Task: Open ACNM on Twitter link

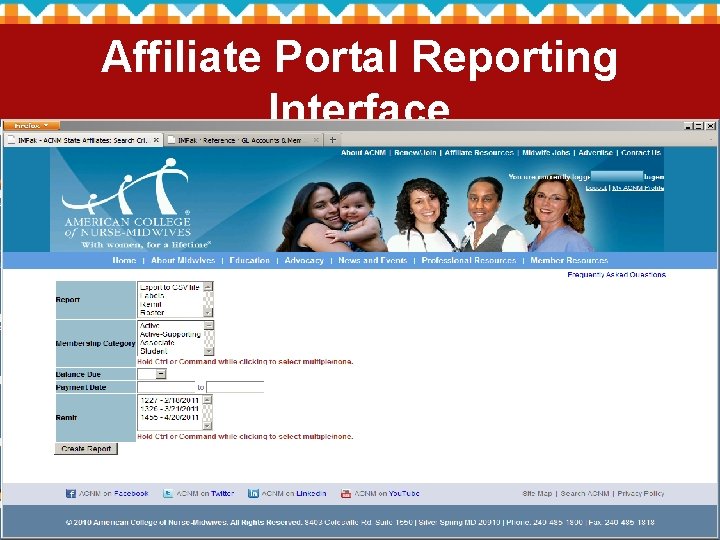Action: pyautogui.click(x=205, y=494)
